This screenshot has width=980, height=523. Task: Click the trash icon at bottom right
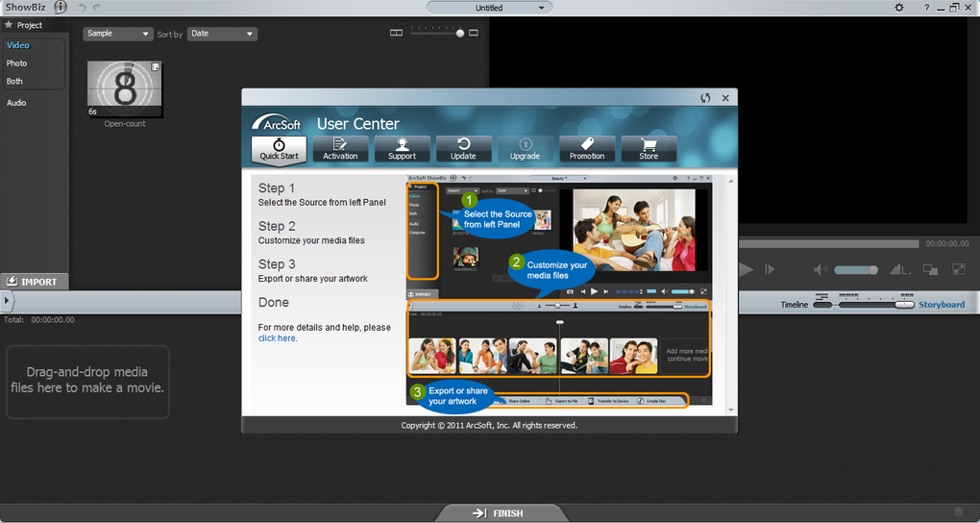[x=959, y=511]
